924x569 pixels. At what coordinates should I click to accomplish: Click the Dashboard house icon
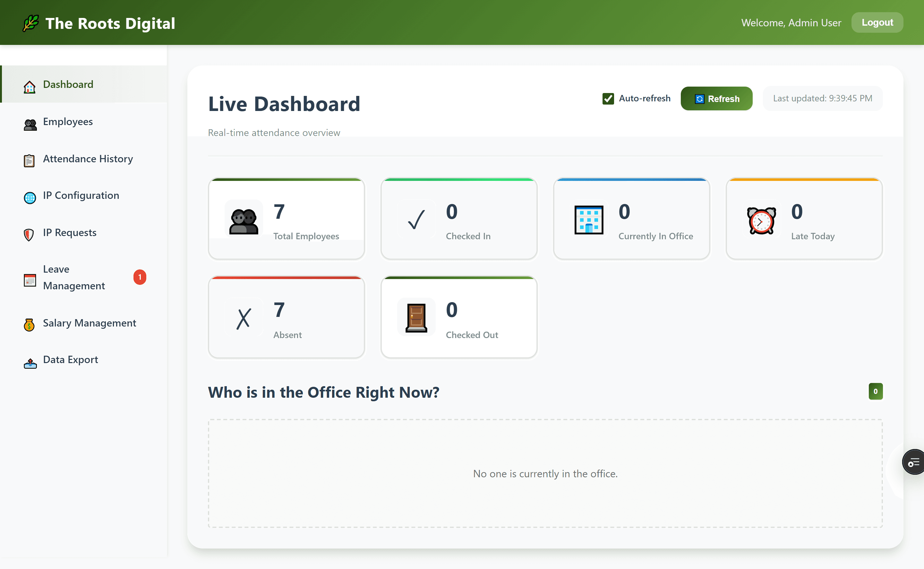[x=30, y=87]
